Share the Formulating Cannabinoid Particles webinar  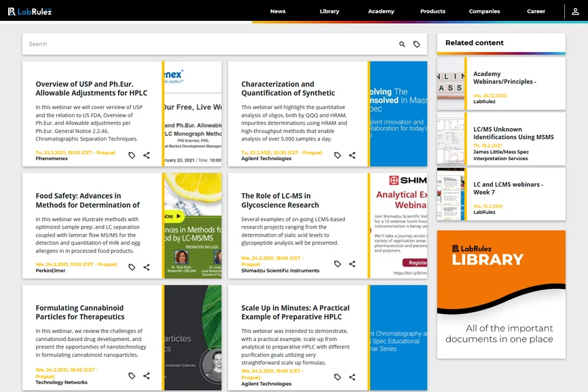pyautogui.click(x=146, y=376)
